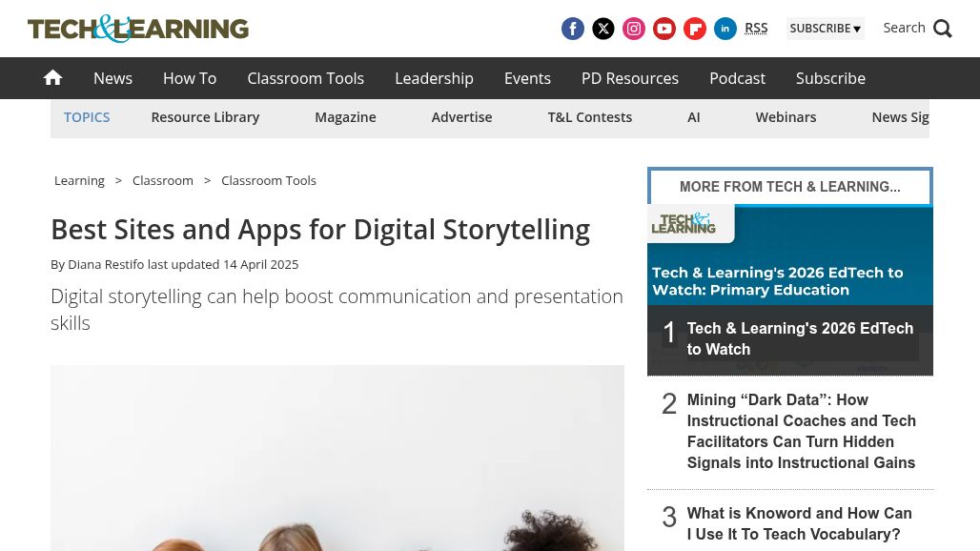Open Resource Library topic link
The width and height of the screenshot is (980, 551).
[205, 117]
